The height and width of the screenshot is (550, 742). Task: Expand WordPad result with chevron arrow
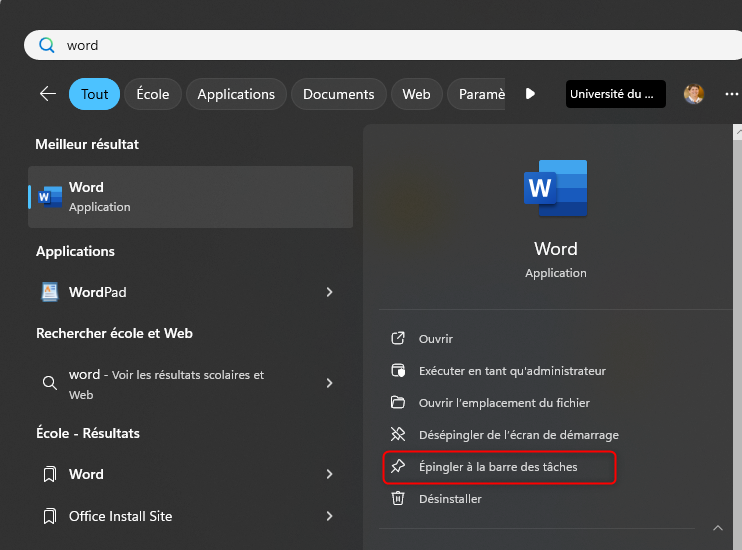click(x=329, y=292)
